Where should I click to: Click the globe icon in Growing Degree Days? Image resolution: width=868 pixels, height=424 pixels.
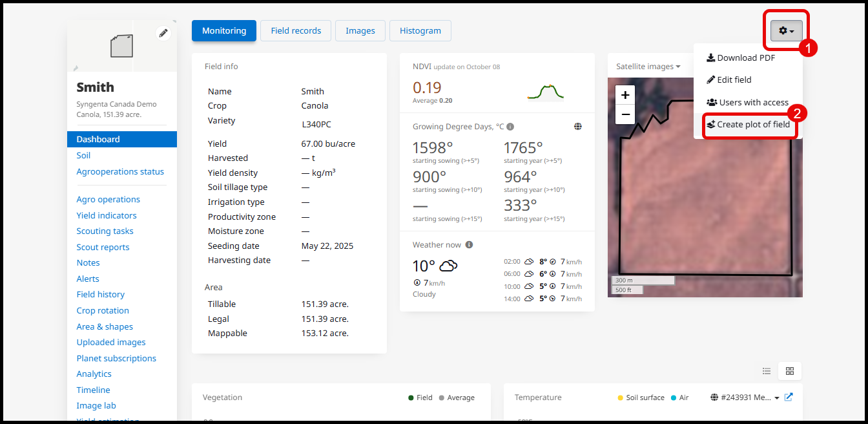pos(578,127)
